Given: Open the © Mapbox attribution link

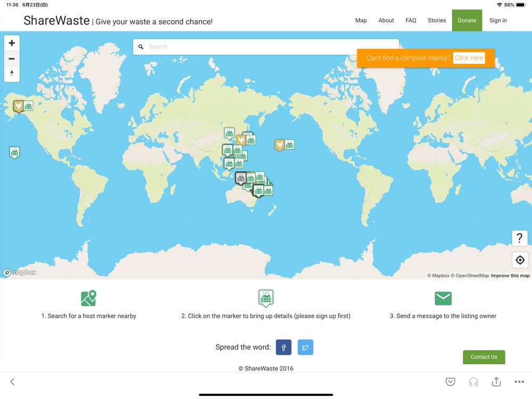Looking at the screenshot, I should click(x=438, y=276).
